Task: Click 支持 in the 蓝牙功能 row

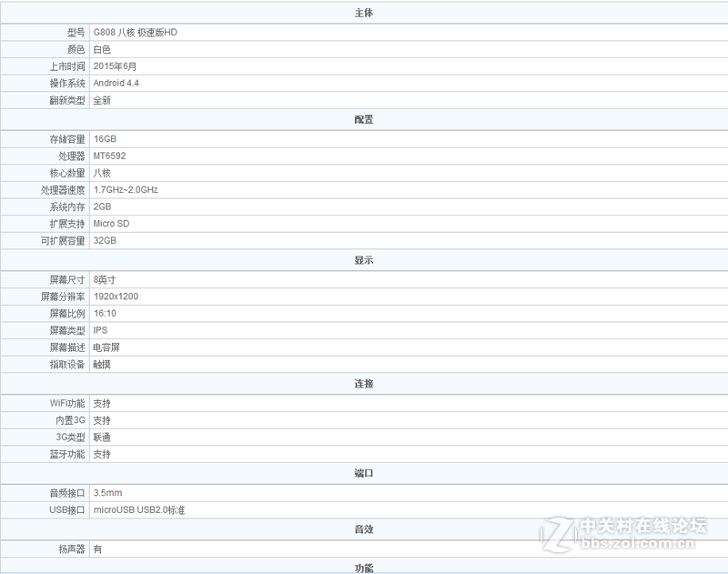Action: (x=102, y=454)
